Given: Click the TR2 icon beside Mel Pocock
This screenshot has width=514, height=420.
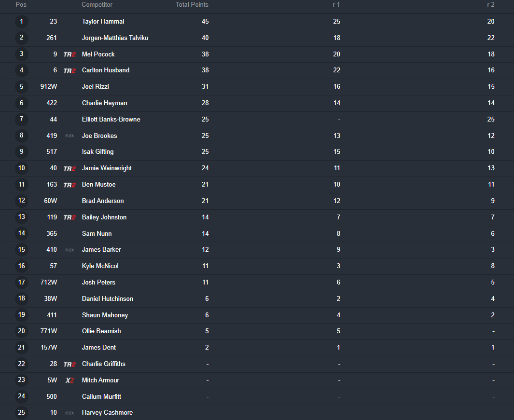Looking at the screenshot, I should pyautogui.click(x=69, y=54).
